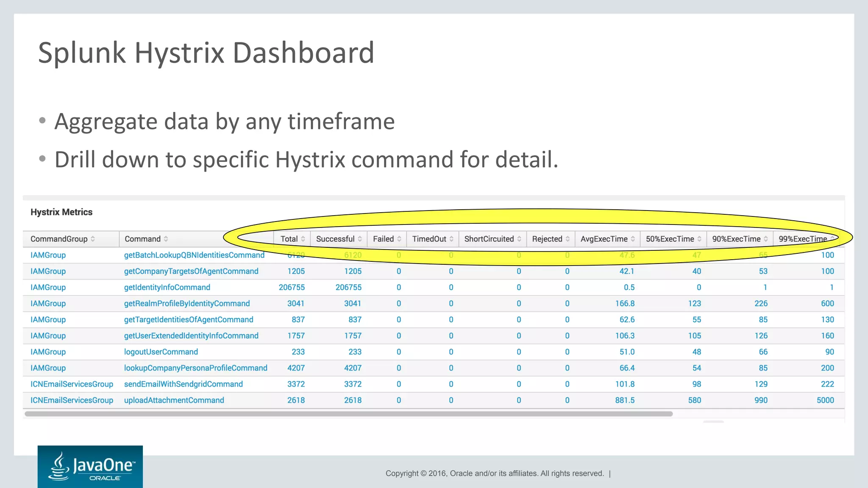Sort by AvgExecTime arrow icon
Viewport: 868px width, 488px height.
click(633, 239)
